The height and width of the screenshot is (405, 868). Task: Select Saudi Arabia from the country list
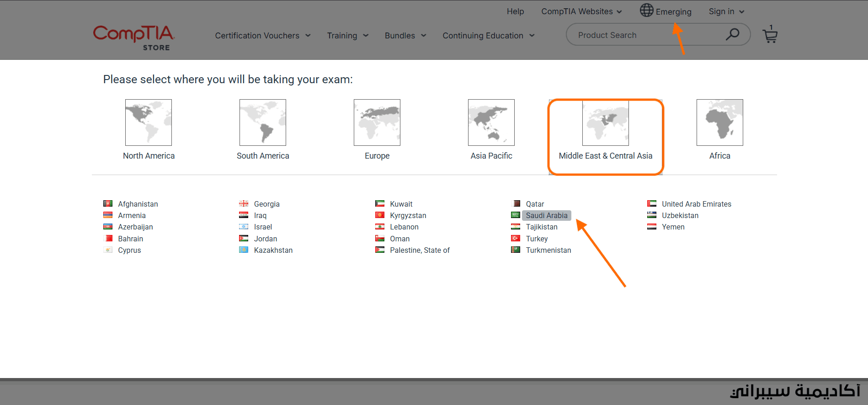[x=547, y=215]
